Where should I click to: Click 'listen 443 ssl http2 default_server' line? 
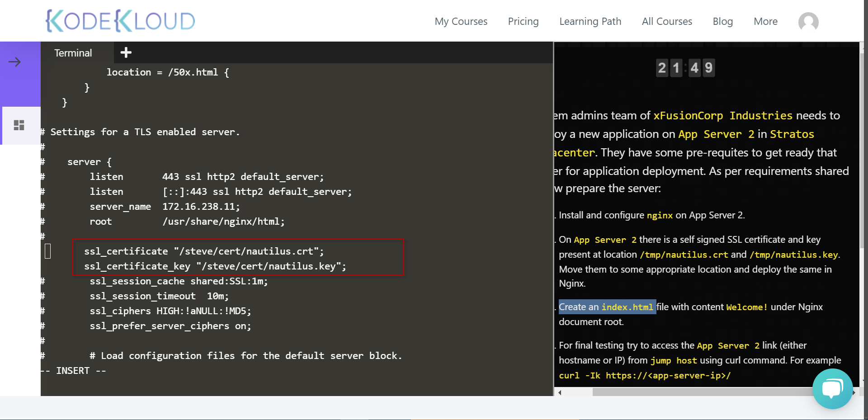207,176
